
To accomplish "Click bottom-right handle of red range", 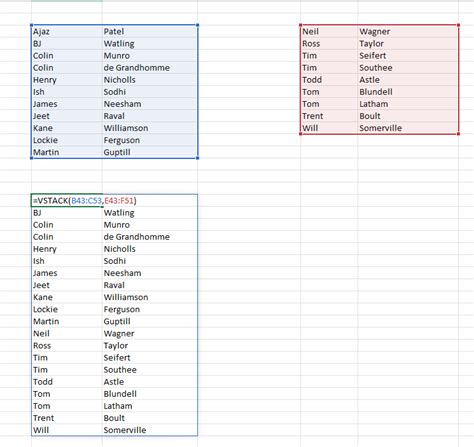I will click(459, 134).
